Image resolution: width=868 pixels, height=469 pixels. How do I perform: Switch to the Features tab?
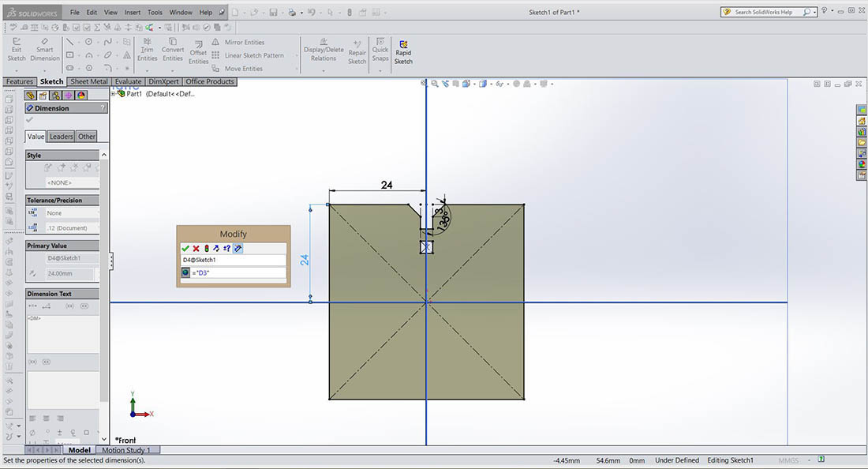20,81
